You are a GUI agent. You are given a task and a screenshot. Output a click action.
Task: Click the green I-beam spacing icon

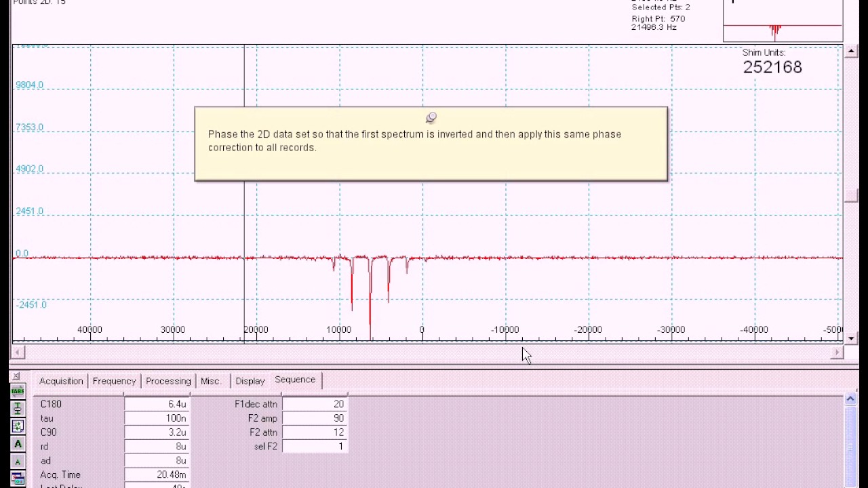[x=18, y=409]
